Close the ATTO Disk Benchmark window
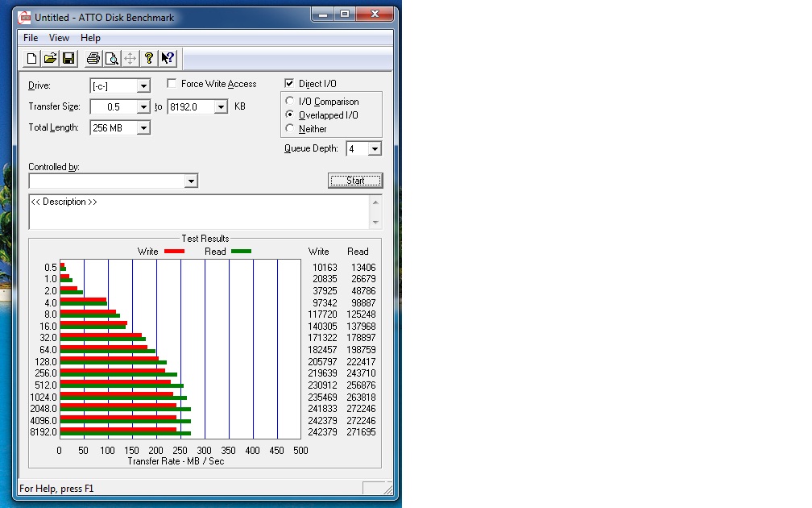 [x=375, y=15]
